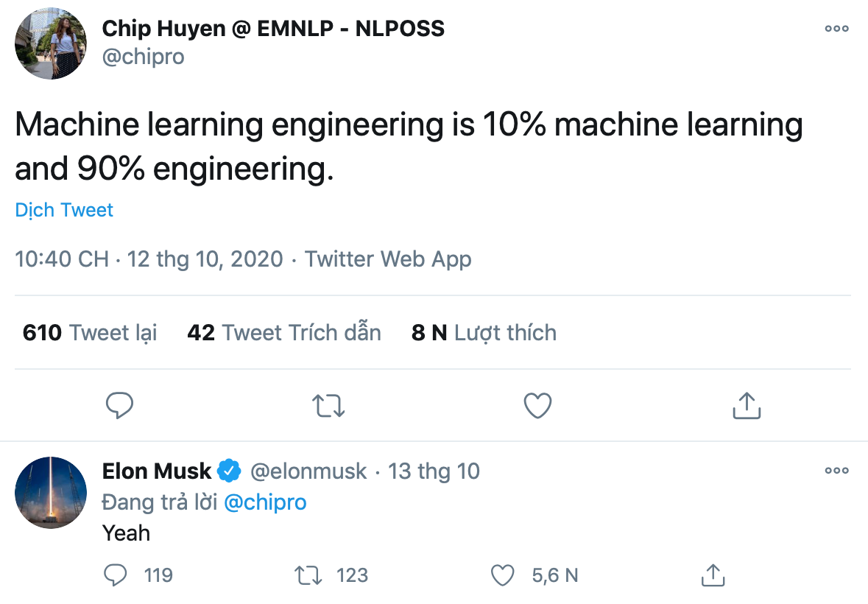Go to the @chipro handle under author name
The height and width of the screenshot is (604, 868).
tap(143, 57)
